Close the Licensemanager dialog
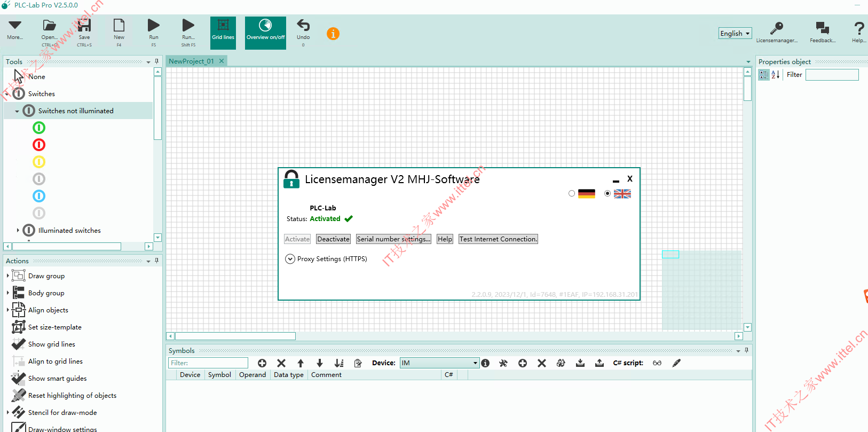This screenshot has width=868, height=432. [630, 179]
